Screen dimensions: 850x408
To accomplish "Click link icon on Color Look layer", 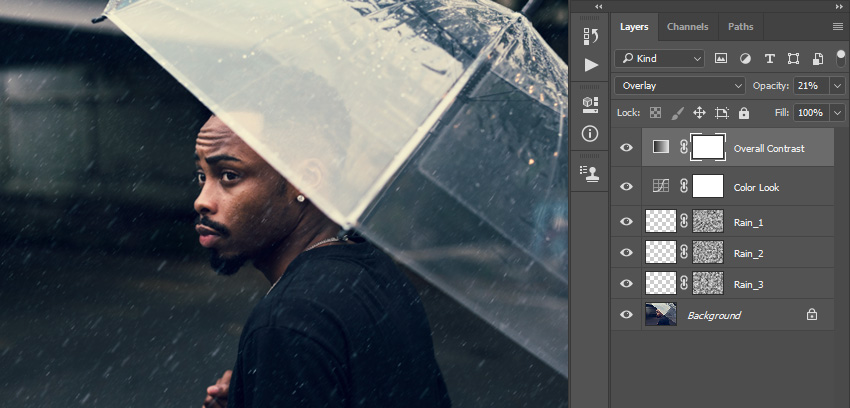I will [684, 186].
